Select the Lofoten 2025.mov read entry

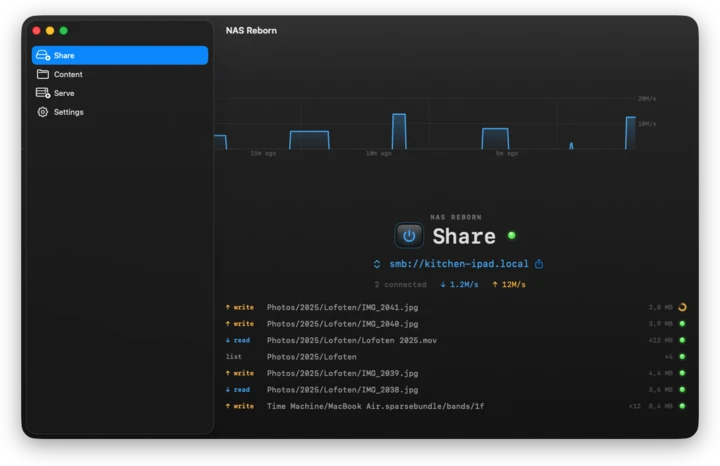pos(456,340)
